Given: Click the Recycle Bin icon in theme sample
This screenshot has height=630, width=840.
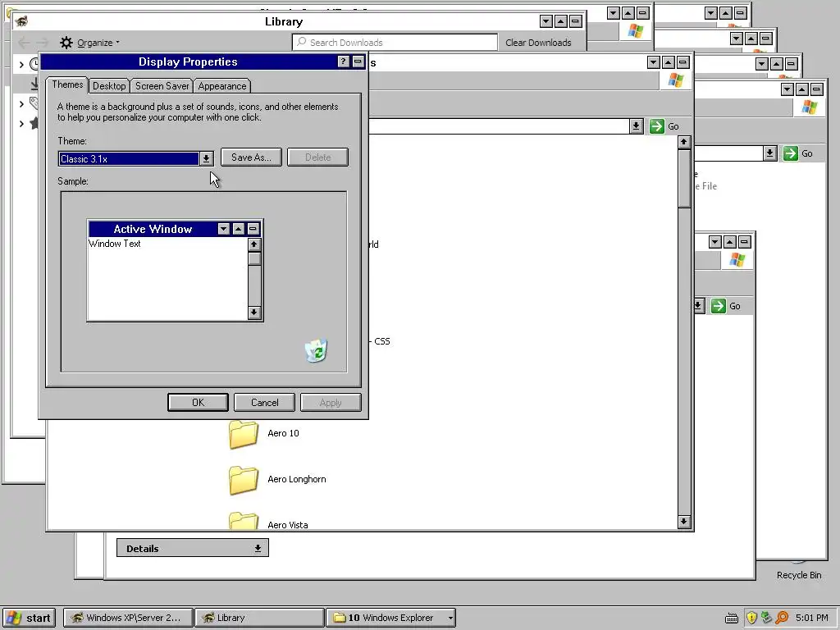Looking at the screenshot, I should pos(316,351).
